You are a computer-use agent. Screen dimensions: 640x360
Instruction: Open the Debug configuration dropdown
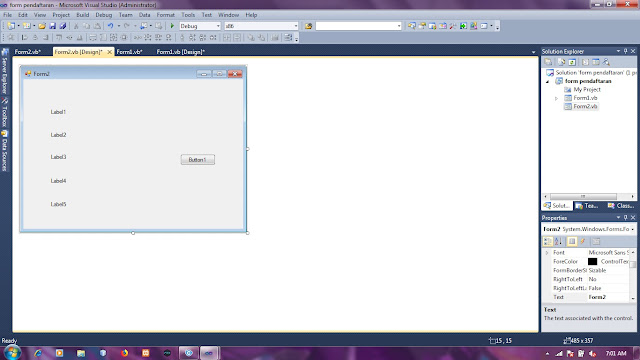click(x=218, y=26)
